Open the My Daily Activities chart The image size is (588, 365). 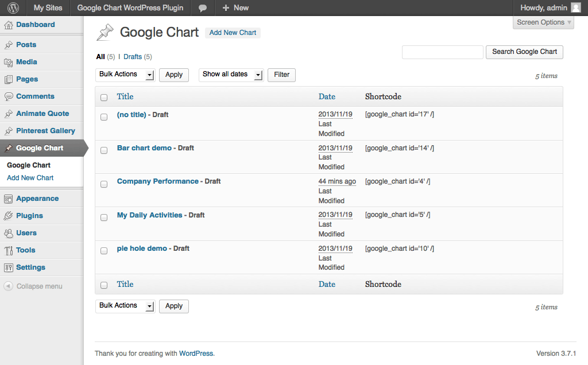tap(150, 215)
